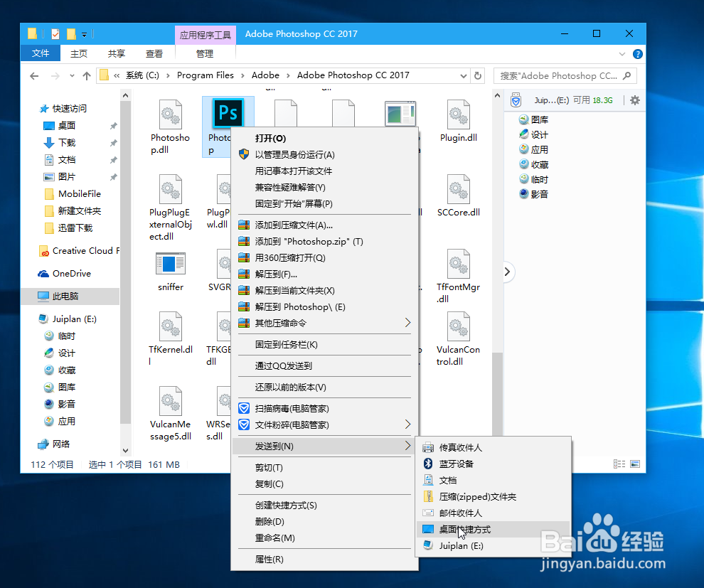Choose 属性(R) in context menu
704x588 pixels.
pos(324,560)
